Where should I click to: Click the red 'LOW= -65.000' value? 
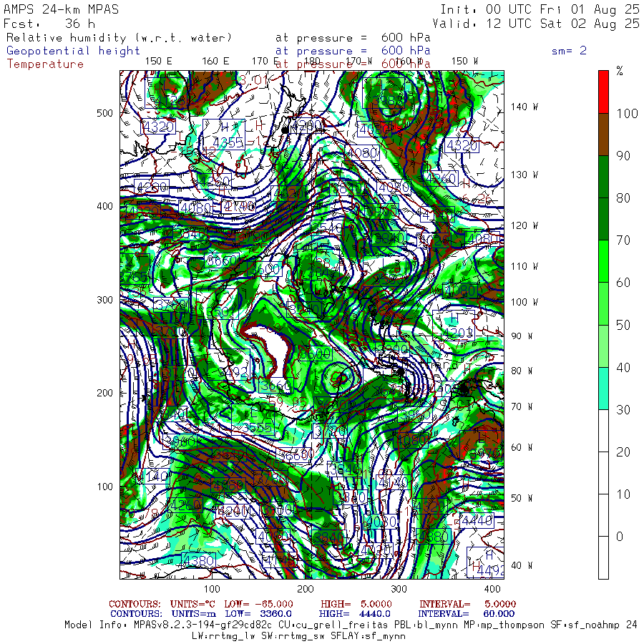258,604
